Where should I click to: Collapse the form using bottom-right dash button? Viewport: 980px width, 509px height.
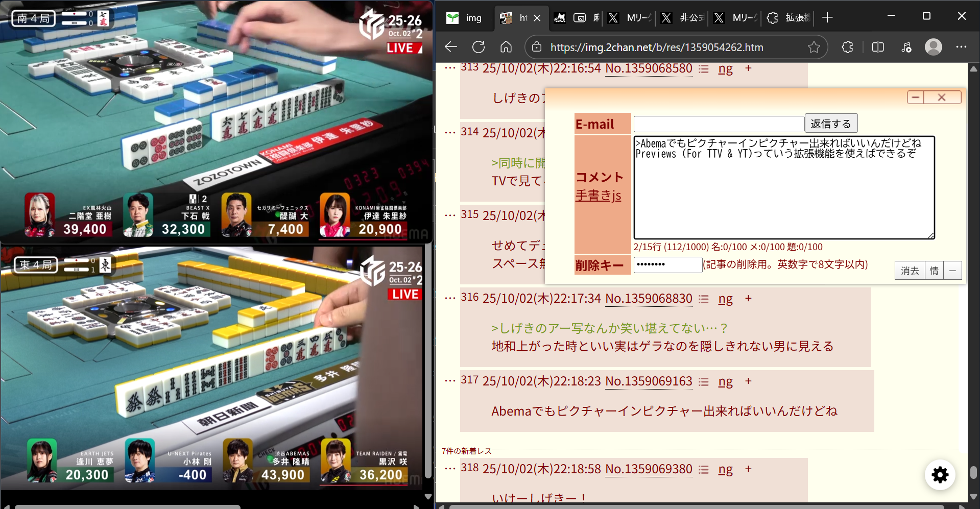point(952,271)
